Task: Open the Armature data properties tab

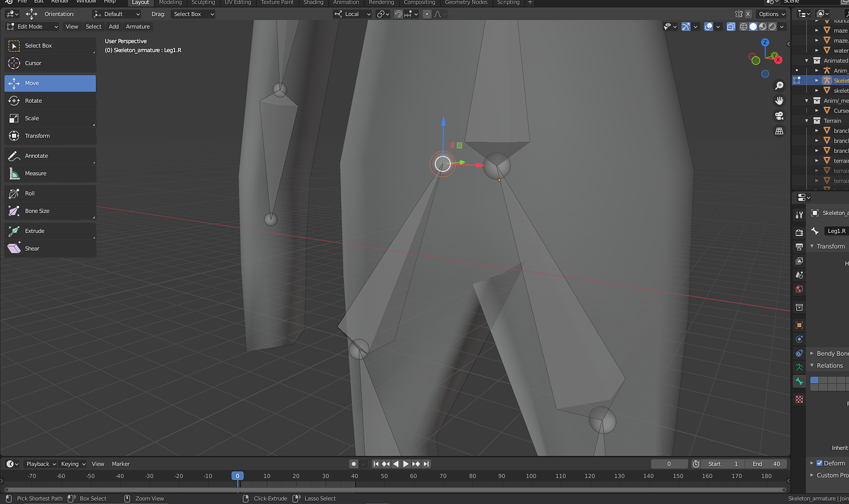Action: point(799,367)
